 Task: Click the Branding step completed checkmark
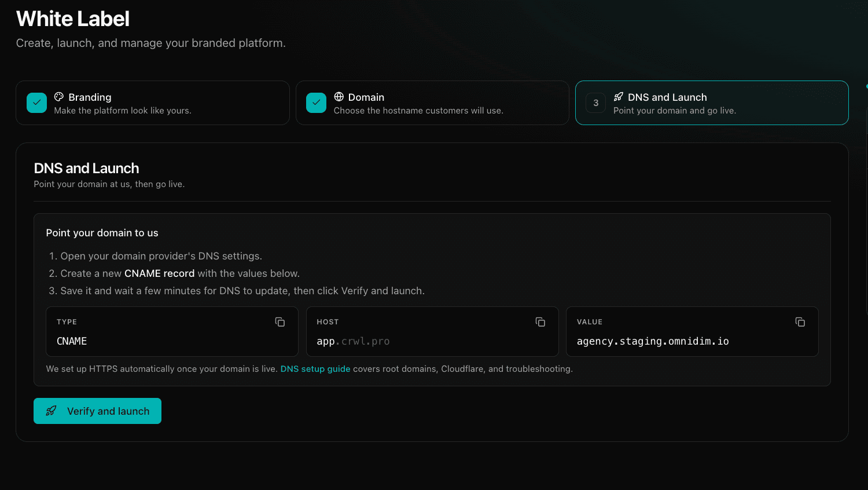tap(36, 103)
